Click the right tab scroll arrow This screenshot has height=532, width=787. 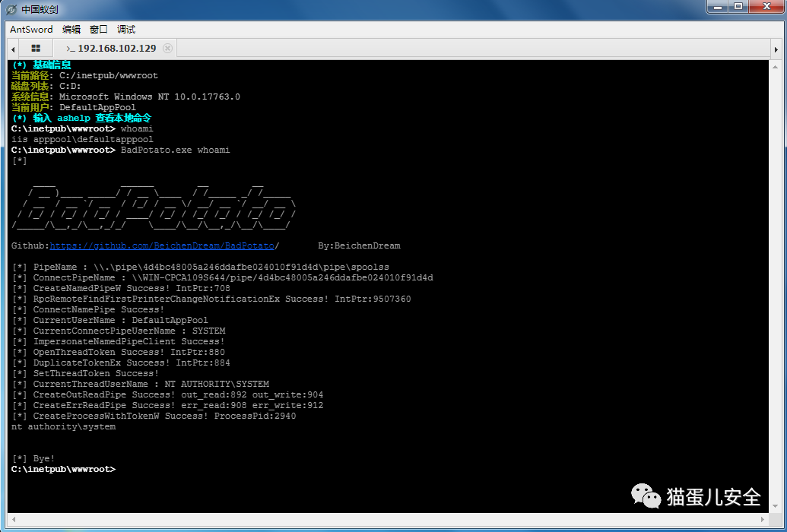(x=776, y=49)
